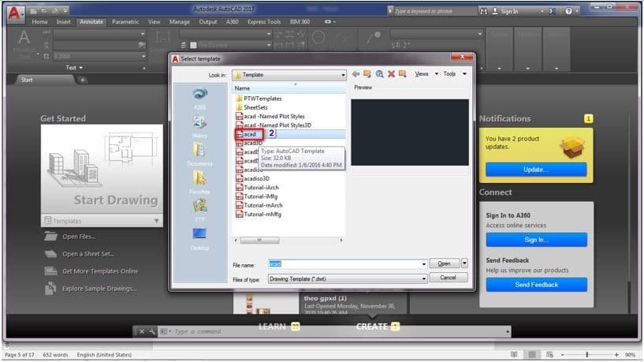Open the Home ribbon tab
Screen dimensions: 644x362
click(x=40, y=22)
